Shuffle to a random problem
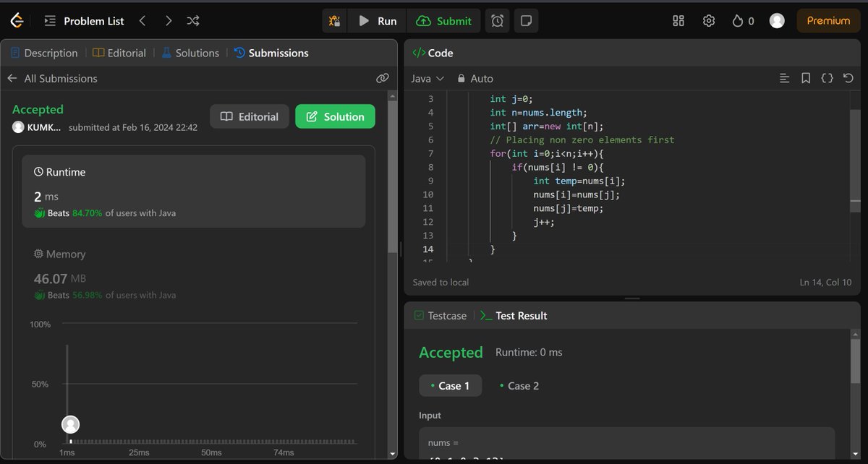The width and height of the screenshot is (868, 464). (192, 20)
